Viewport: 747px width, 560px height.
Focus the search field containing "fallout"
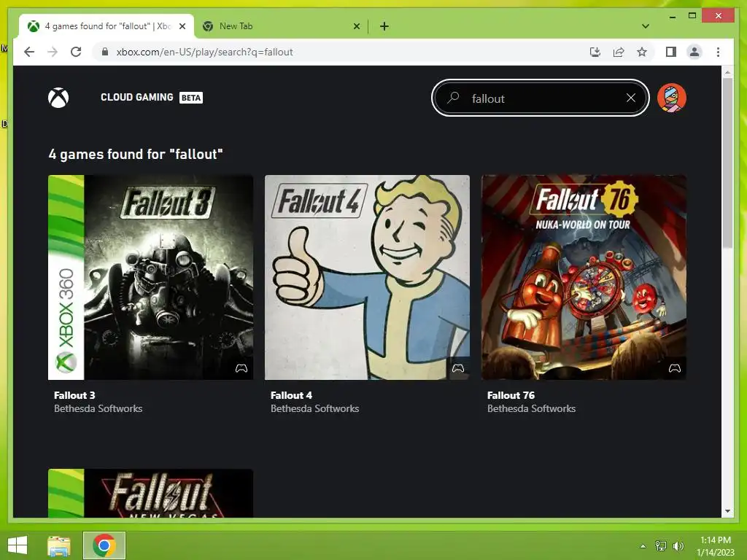541,98
